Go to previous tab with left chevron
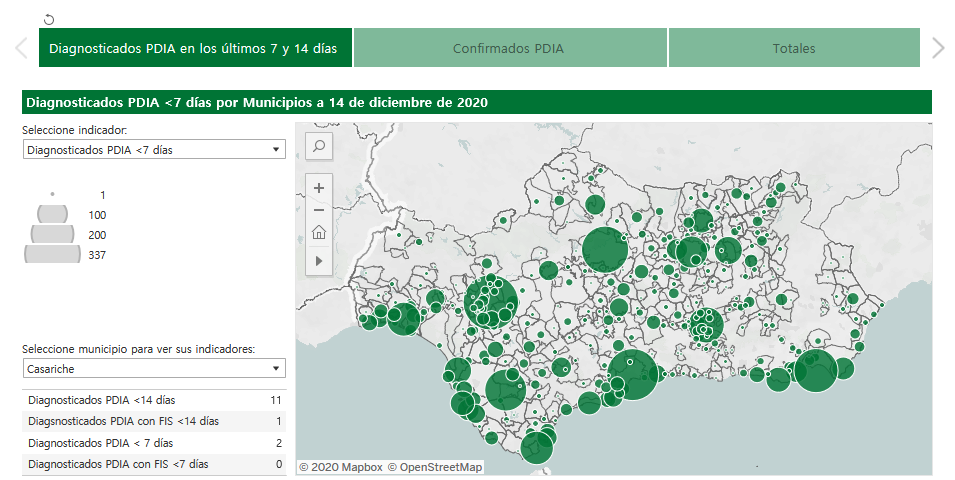The width and height of the screenshot is (955, 480). coord(20,48)
